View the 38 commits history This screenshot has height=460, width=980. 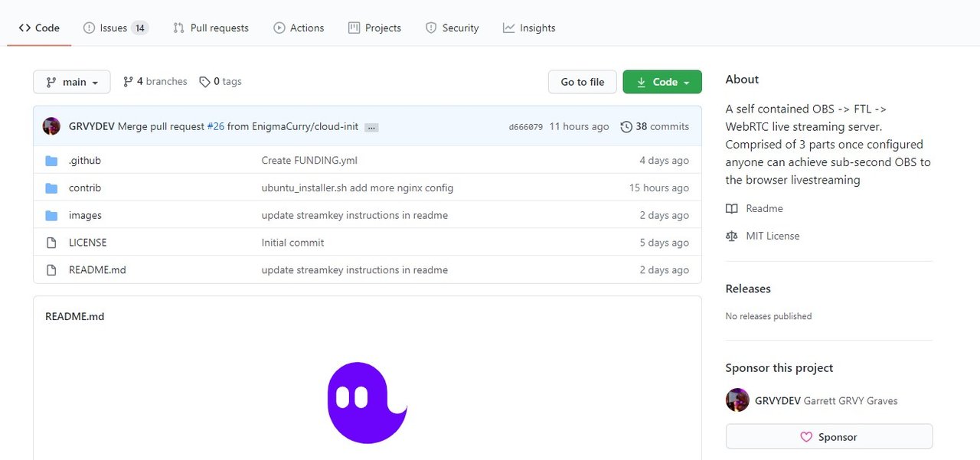pos(655,126)
